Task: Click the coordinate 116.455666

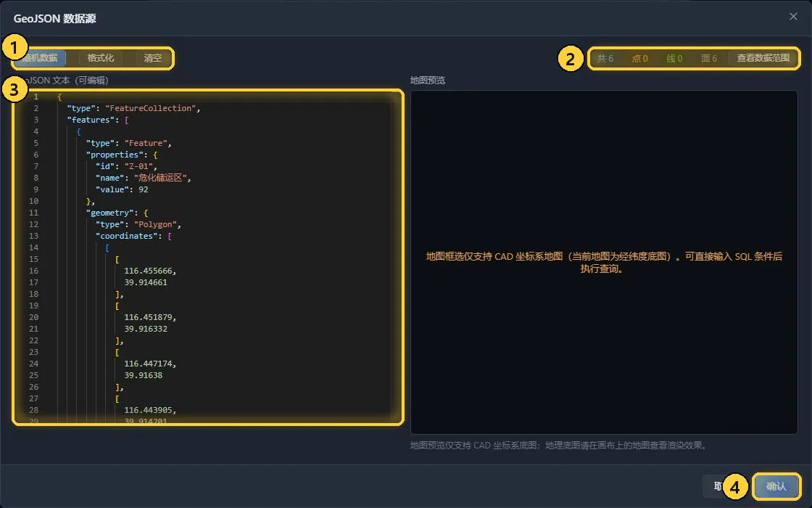Action: point(150,271)
